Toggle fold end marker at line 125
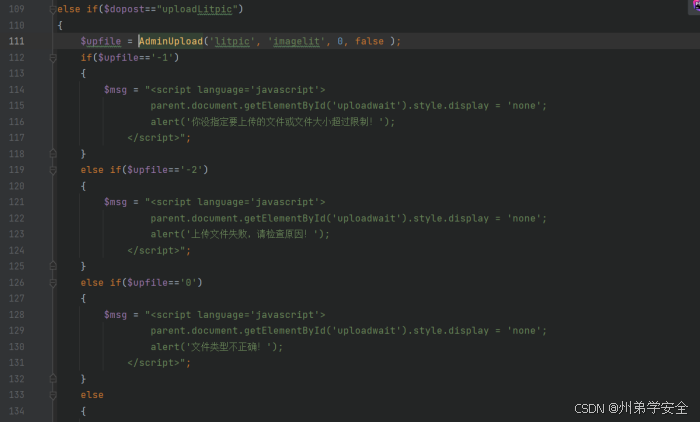This screenshot has height=422, width=700. tap(53, 267)
